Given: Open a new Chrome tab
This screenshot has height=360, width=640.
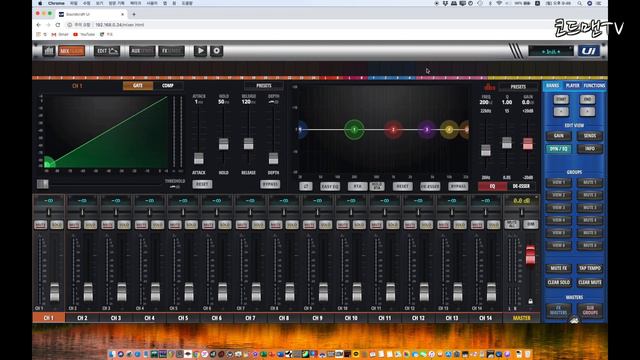Looking at the screenshot, I should click(x=133, y=14).
